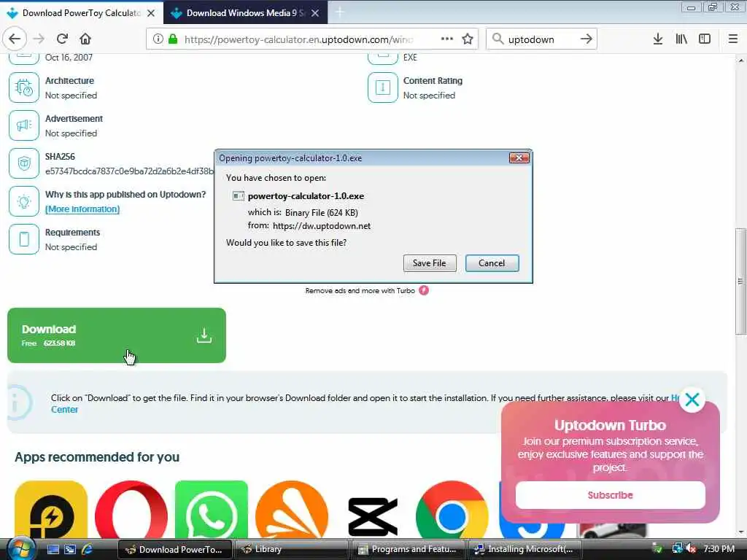Open the browser downloads panel

658,39
